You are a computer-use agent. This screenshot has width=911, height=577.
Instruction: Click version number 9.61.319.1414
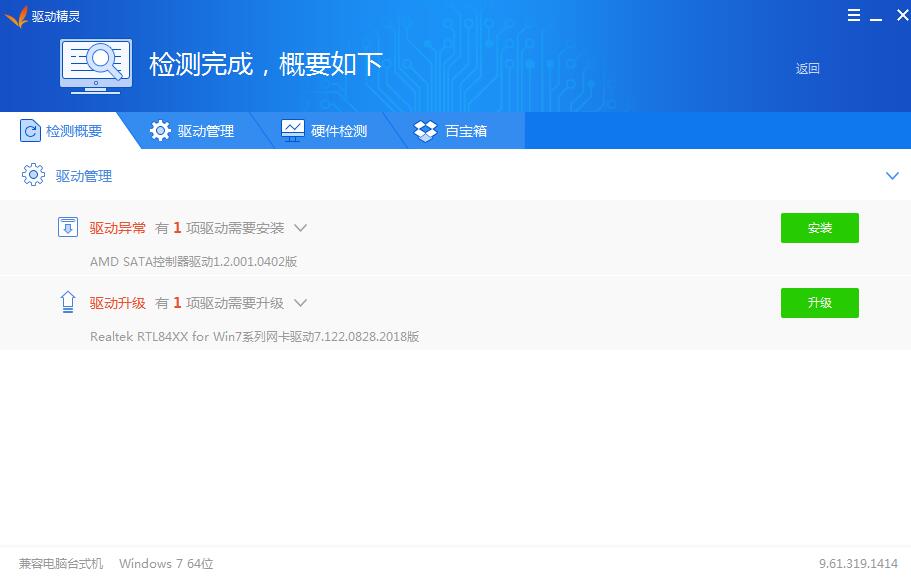(x=858, y=564)
